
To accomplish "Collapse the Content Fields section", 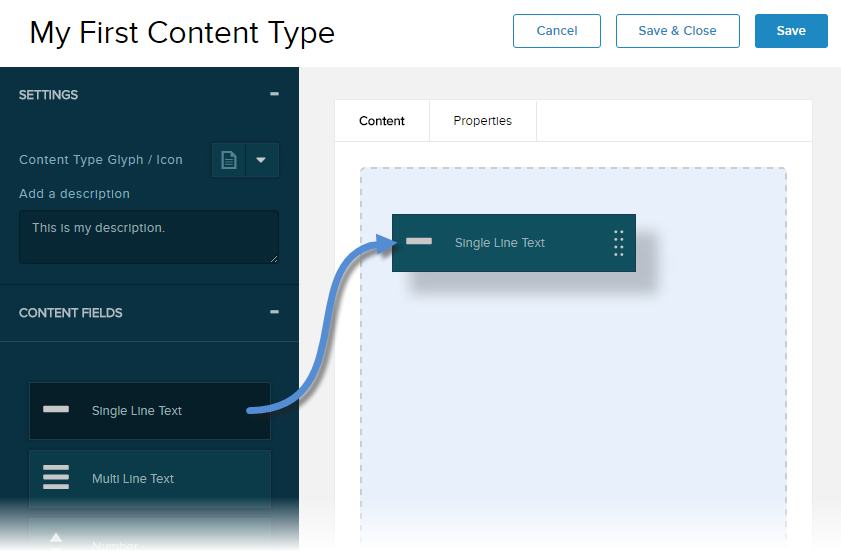I will pyautogui.click(x=274, y=313).
